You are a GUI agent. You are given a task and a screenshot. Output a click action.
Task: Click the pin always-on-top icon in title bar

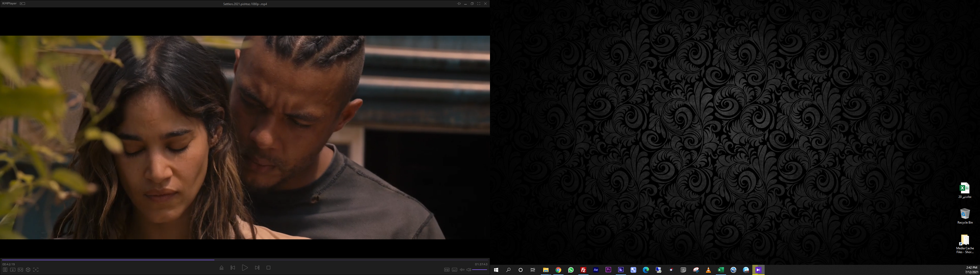[x=459, y=4]
